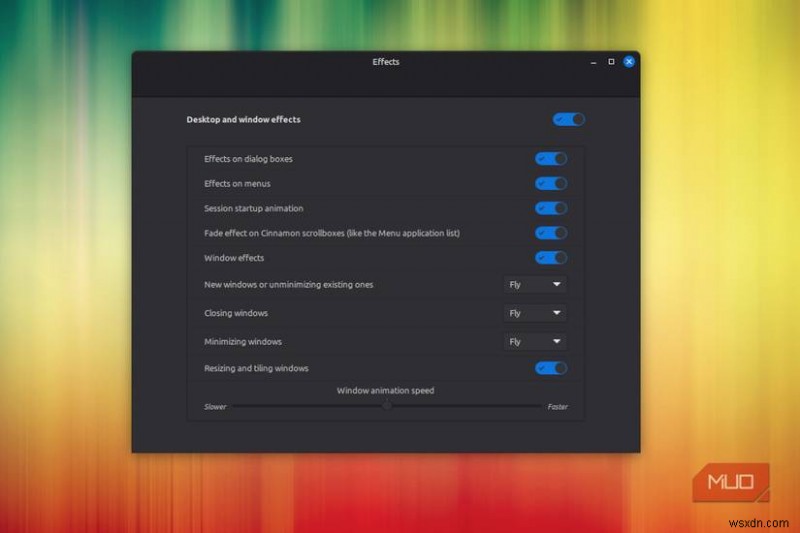The width and height of the screenshot is (800, 533).
Task: Click the Window animation speed slider handle
Action: [x=387, y=406]
